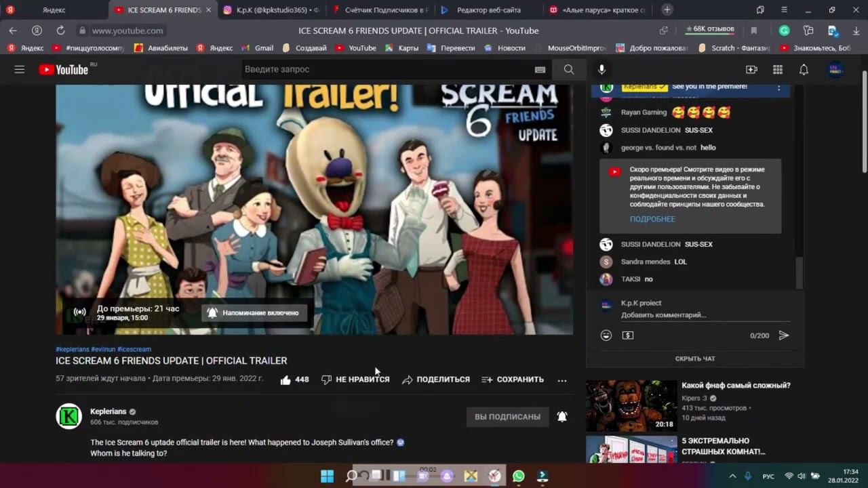The height and width of the screenshot is (488, 868).
Task: Open the Gmail bookmark
Action: (x=258, y=48)
